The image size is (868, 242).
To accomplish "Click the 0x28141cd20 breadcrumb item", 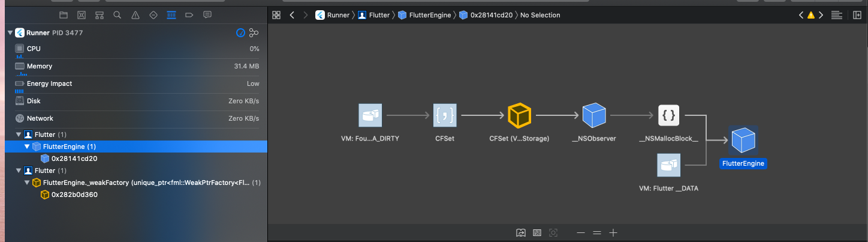I will tap(490, 15).
